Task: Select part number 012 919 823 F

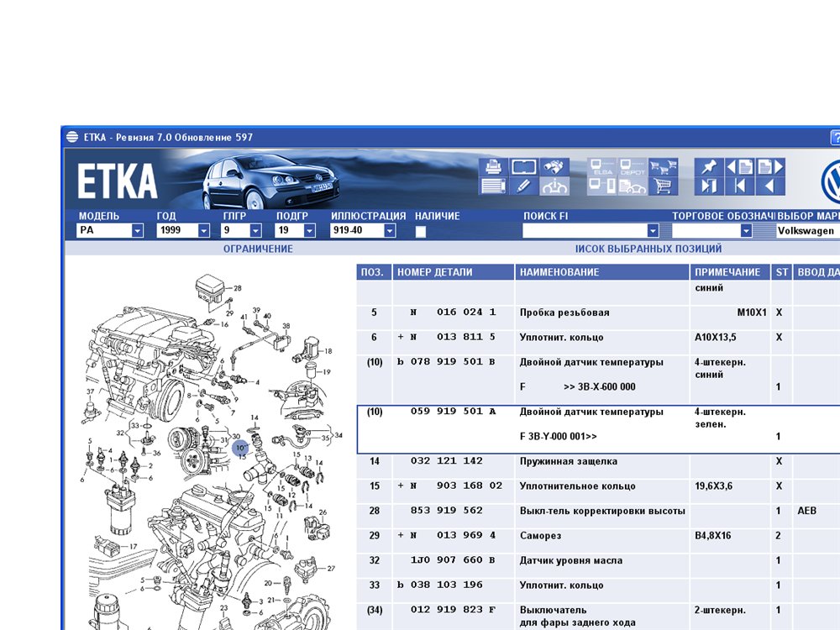Action: click(x=454, y=610)
